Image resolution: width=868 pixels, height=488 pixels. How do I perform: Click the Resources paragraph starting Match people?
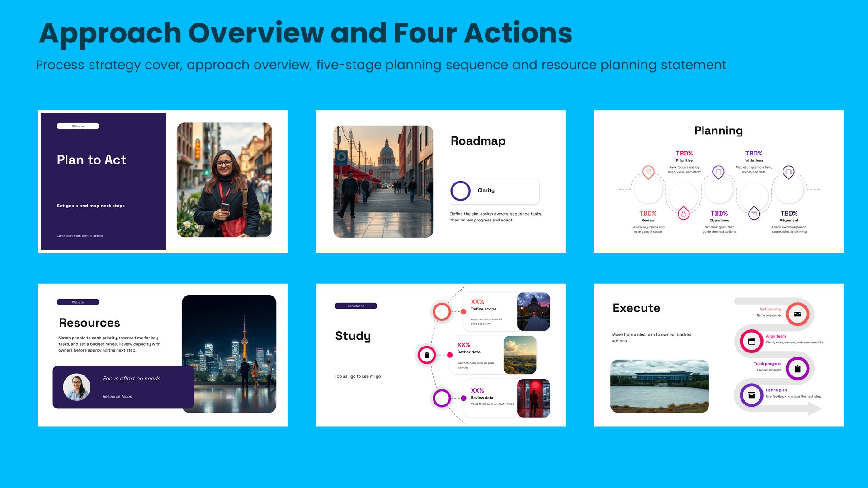click(109, 344)
